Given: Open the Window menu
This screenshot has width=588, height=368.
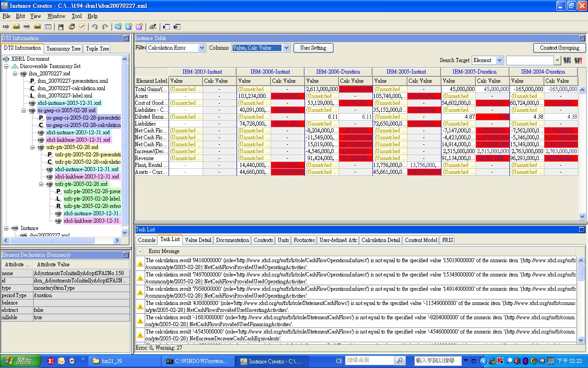Looking at the screenshot, I should 57,16.
